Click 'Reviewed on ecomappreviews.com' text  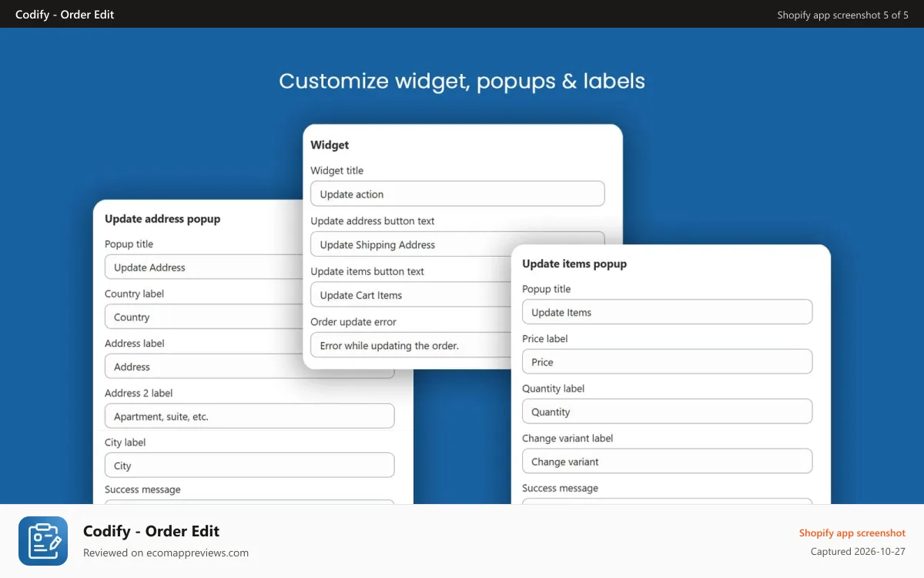click(x=166, y=553)
